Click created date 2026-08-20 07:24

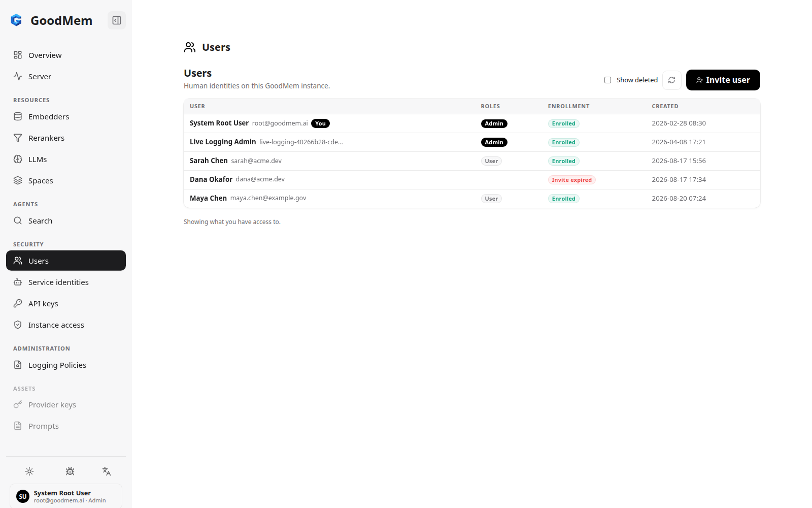(679, 199)
